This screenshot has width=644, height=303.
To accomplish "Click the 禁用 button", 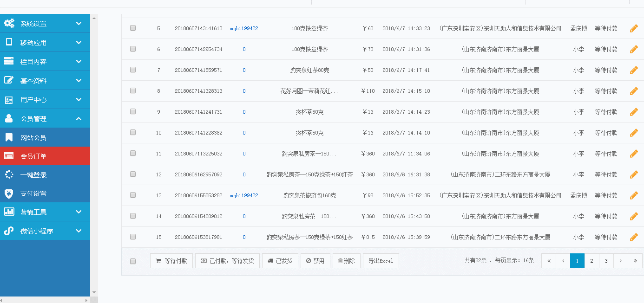I will click(315, 261).
